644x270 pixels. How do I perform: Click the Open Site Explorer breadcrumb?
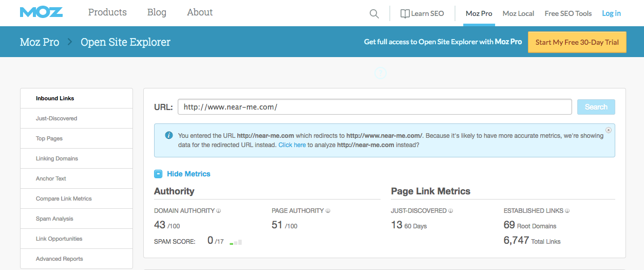pyautogui.click(x=125, y=42)
